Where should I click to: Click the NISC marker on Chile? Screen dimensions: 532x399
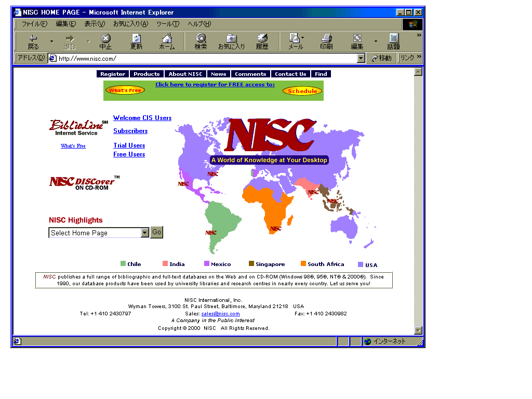[211, 232]
